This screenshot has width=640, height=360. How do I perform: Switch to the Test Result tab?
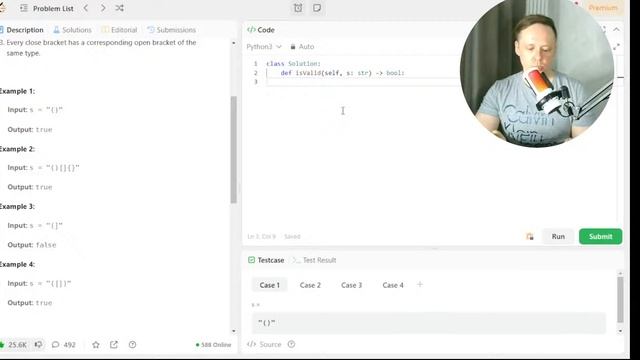tap(315, 260)
